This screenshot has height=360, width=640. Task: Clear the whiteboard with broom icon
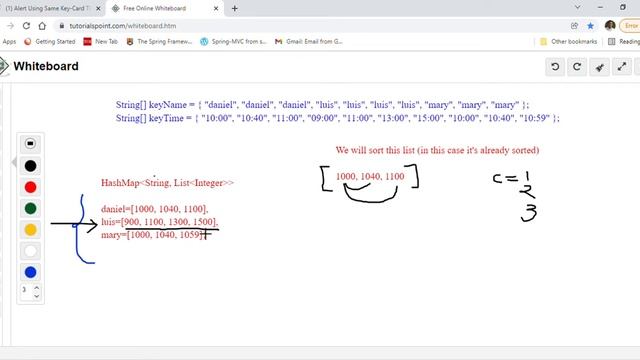click(x=600, y=67)
